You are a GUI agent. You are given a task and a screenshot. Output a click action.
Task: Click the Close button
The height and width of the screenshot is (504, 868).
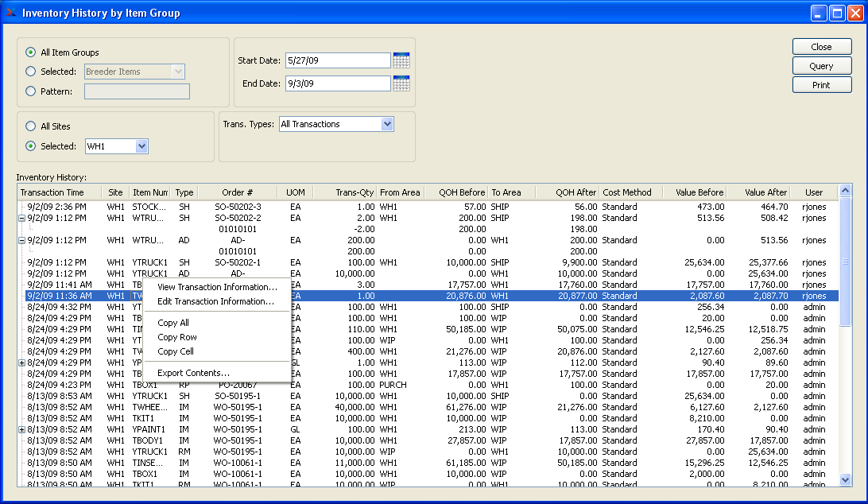coord(821,47)
